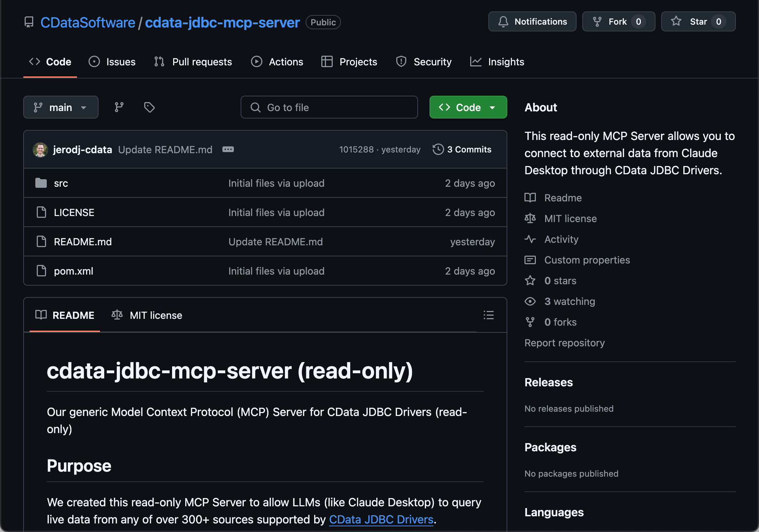The width and height of the screenshot is (759, 532).
Task: Click the repository book icon beside CDataSoftware
Action: pyautogui.click(x=29, y=22)
